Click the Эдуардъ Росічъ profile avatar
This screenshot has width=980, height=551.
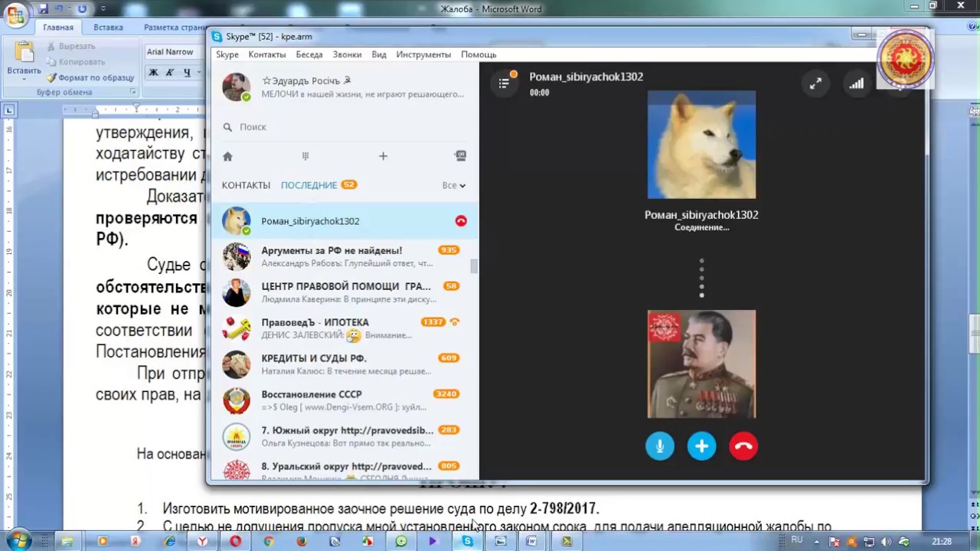coord(236,87)
